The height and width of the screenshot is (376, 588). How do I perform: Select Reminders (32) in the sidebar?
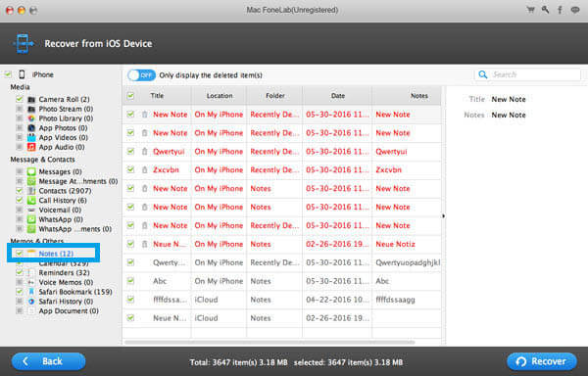64,272
